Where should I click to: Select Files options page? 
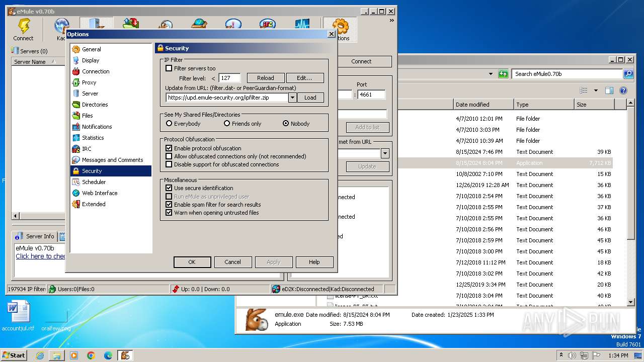coord(88,116)
